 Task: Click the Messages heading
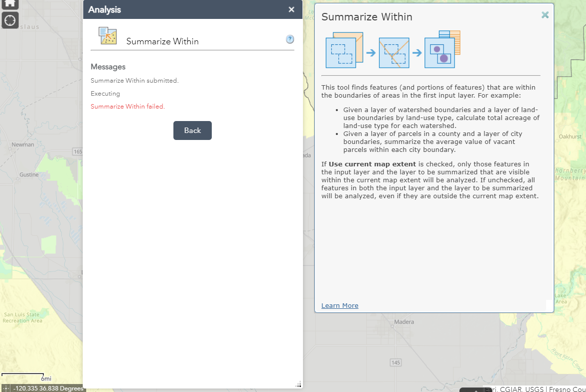pos(108,67)
